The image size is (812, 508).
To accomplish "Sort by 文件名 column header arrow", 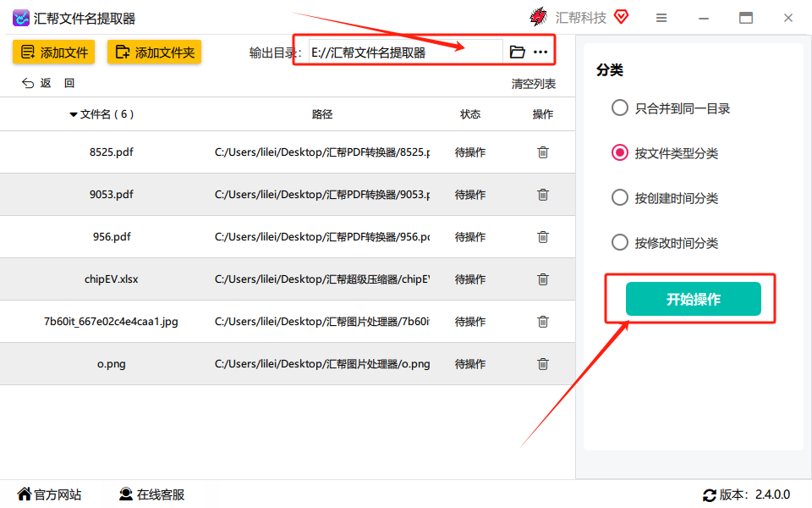I will [74, 114].
